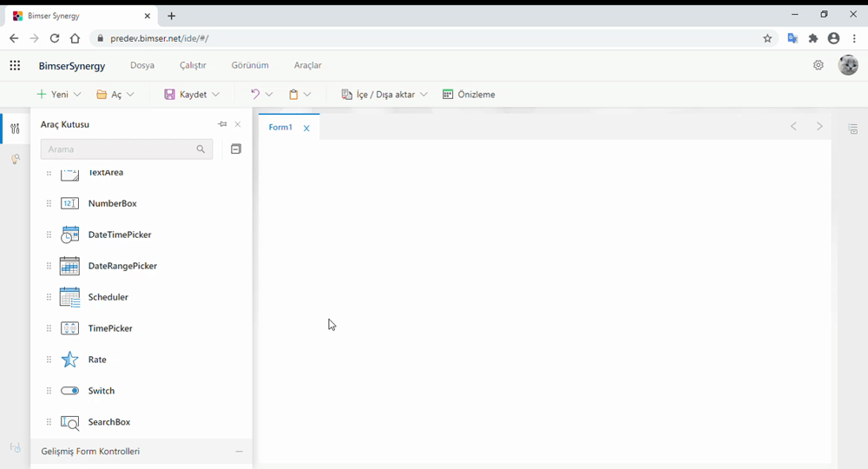Click the Önizleme button
Image resolution: width=868 pixels, height=469 pixels.
(x=469, y=95)
